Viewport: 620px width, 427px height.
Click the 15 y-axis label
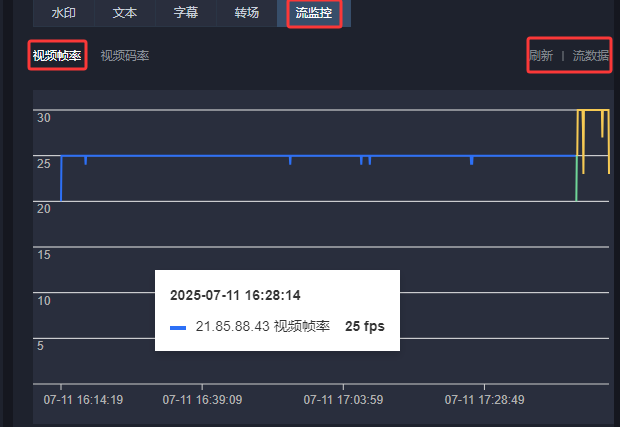(x=44, y=255)
